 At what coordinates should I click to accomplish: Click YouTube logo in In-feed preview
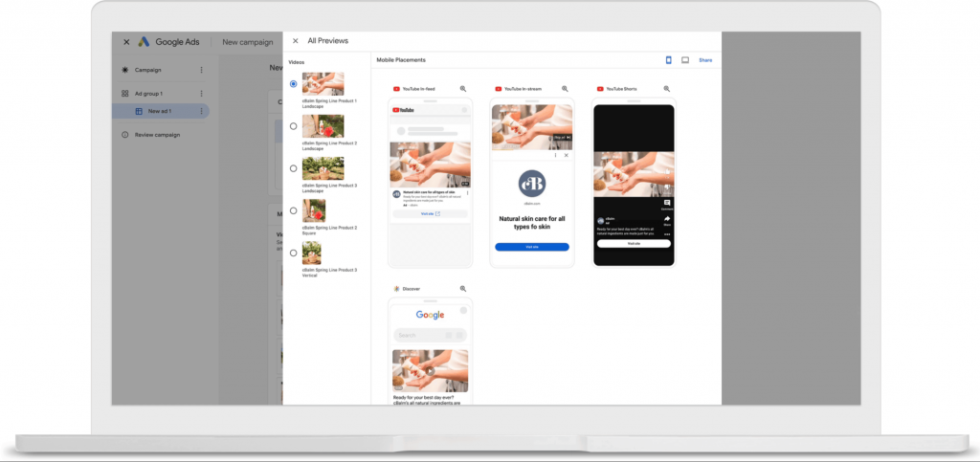click(403, 110)
